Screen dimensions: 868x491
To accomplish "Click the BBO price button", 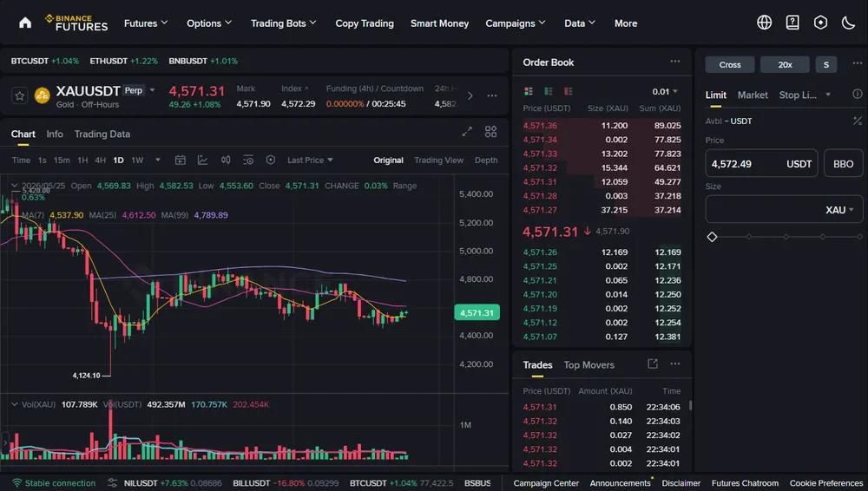I will [843, 164].
